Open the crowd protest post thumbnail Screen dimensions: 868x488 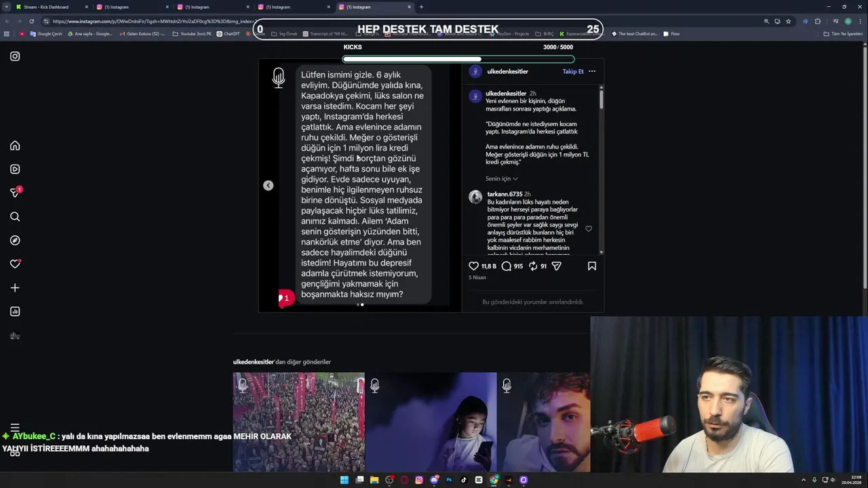pos(298,422)
